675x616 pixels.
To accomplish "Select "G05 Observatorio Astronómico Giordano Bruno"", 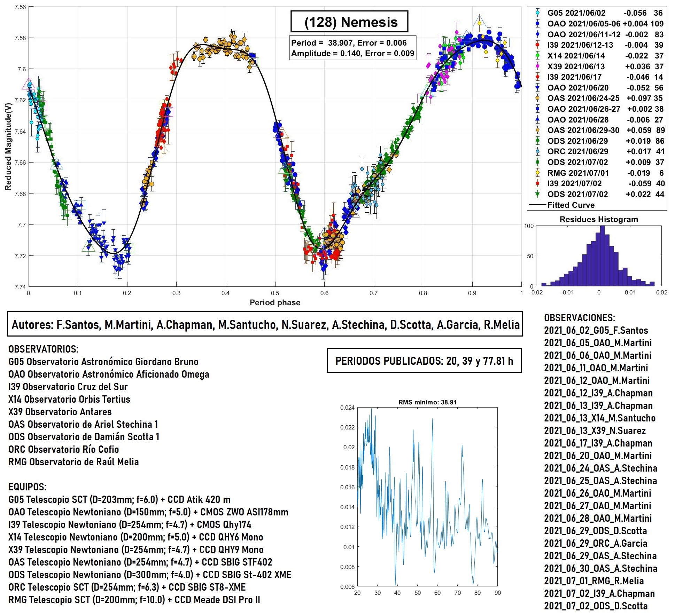I will point(103,362).
